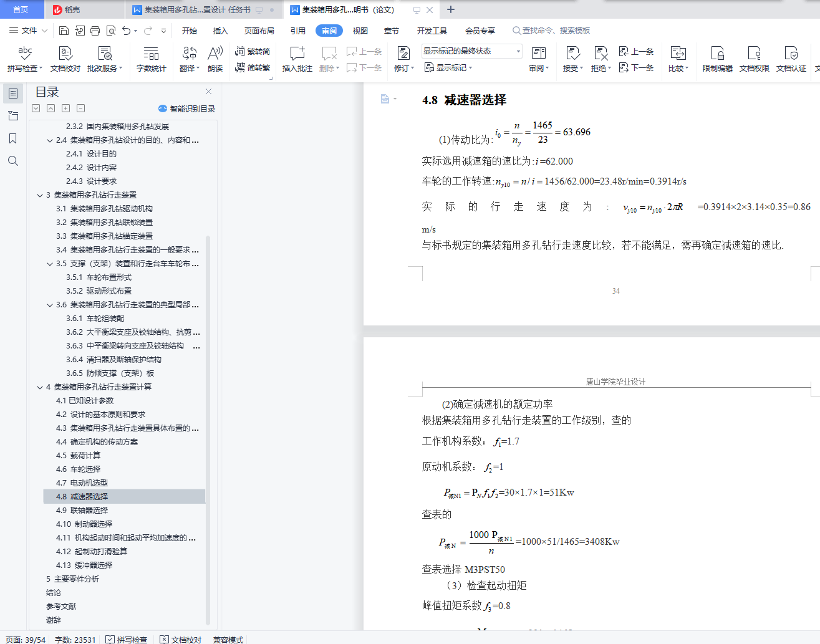Run 拼写检查 spell check tool

(x=25, y=59)
